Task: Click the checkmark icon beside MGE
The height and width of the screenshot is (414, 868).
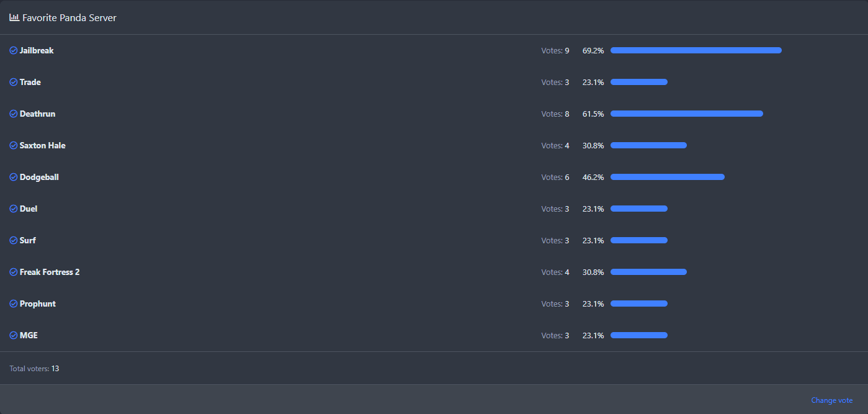Action: coord(14,335)
